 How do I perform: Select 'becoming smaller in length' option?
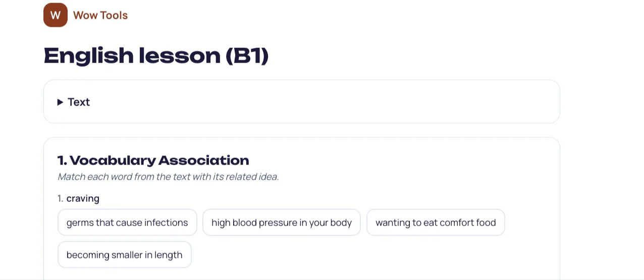point(124,255)
